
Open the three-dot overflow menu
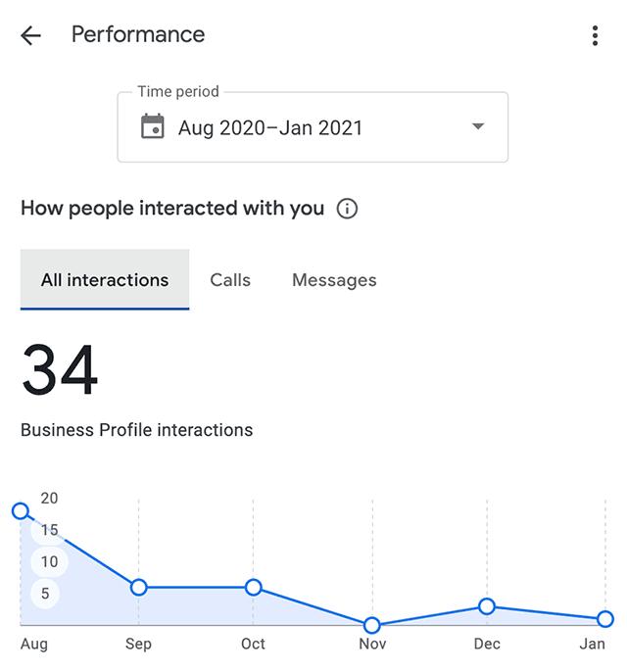[x=595, y=36]
